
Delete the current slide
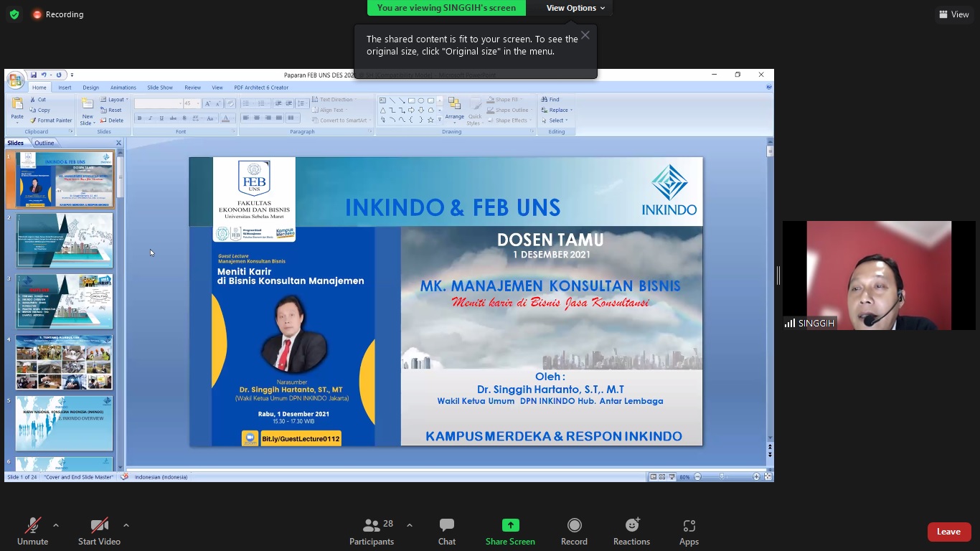pyautogui.click(x=113, y=120)
